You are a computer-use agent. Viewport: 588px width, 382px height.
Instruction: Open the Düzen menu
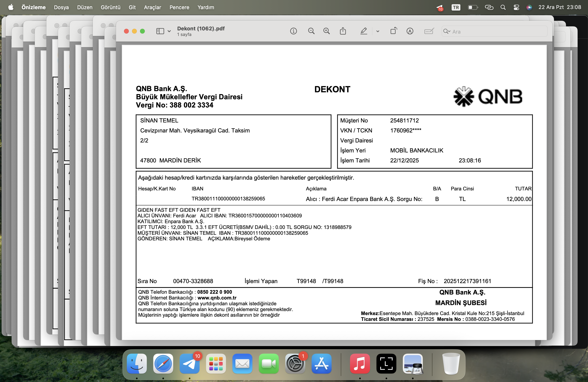click(x=85, y=7)
